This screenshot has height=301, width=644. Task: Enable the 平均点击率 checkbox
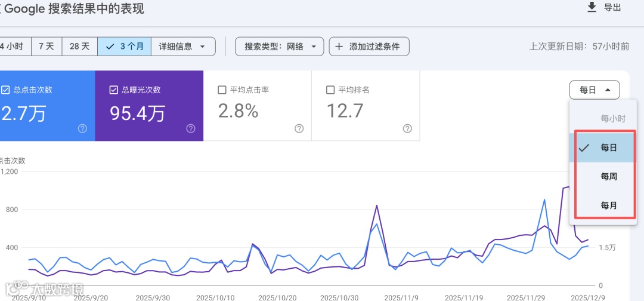coord(222,90)
